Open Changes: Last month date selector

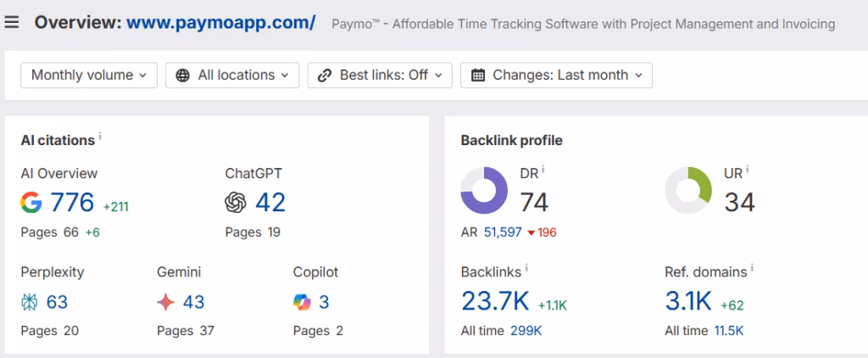click(x=556, y=75)
